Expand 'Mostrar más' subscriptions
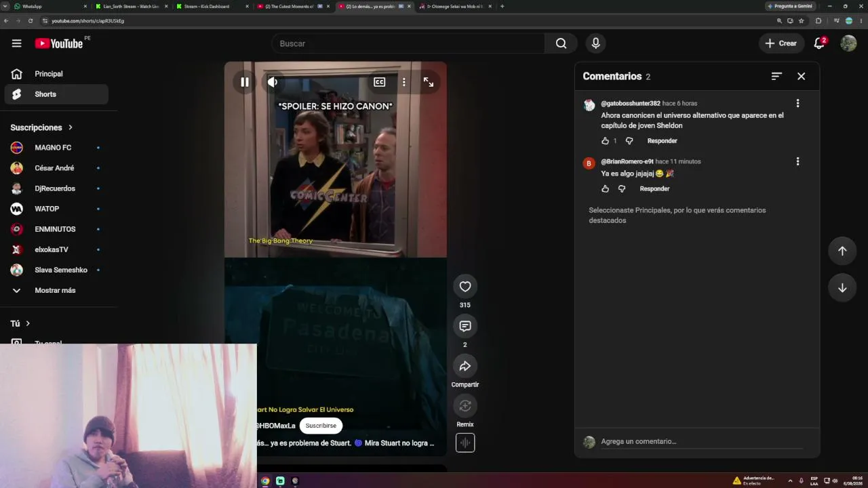This screenshot has height=488, width=868. (x=56, y=290)
